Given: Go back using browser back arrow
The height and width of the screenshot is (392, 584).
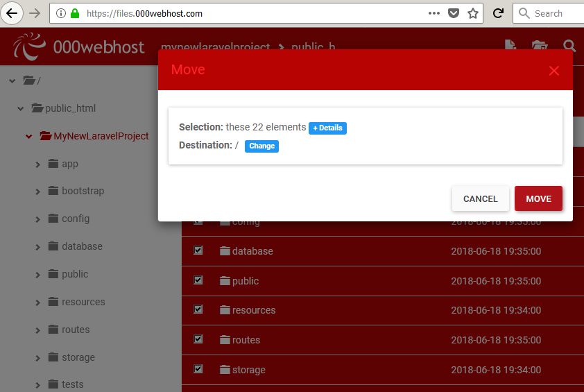Looking at the screenshot, I should (12, 13).
